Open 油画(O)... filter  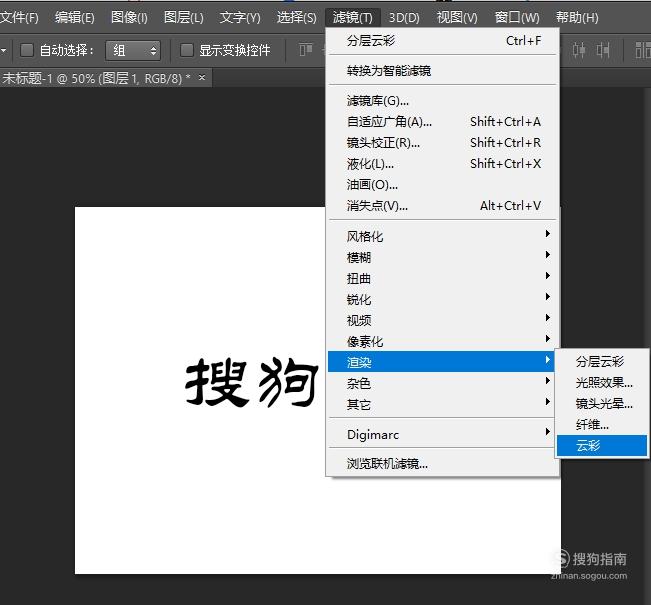[443, 184]
